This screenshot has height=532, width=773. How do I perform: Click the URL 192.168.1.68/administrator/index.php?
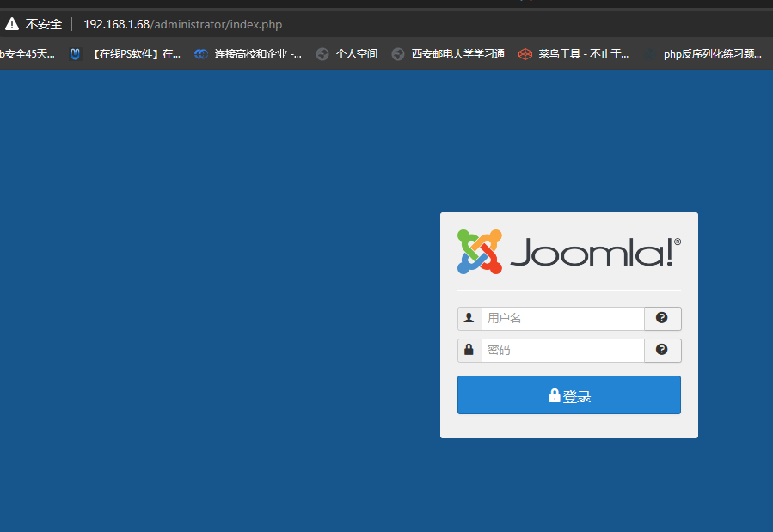[x=183, y=24]
